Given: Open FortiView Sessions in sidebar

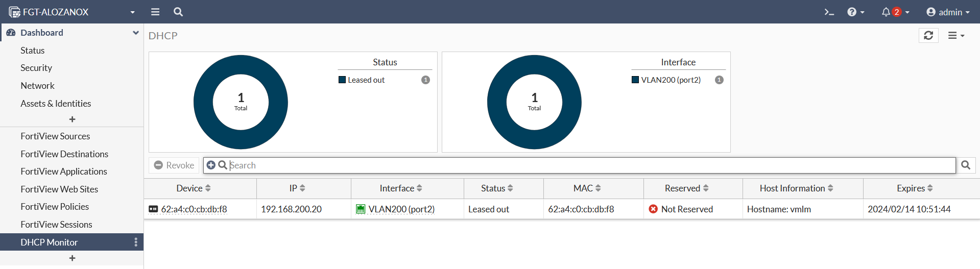Looking at the screenshot, I should pyautogui.click(x=56, y=224).
